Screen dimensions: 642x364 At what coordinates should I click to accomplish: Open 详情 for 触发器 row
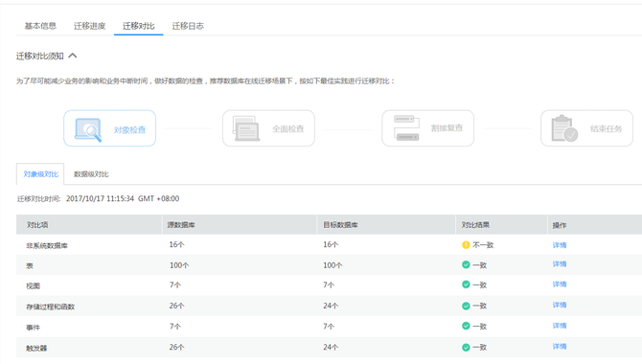(x=560, y=347)
